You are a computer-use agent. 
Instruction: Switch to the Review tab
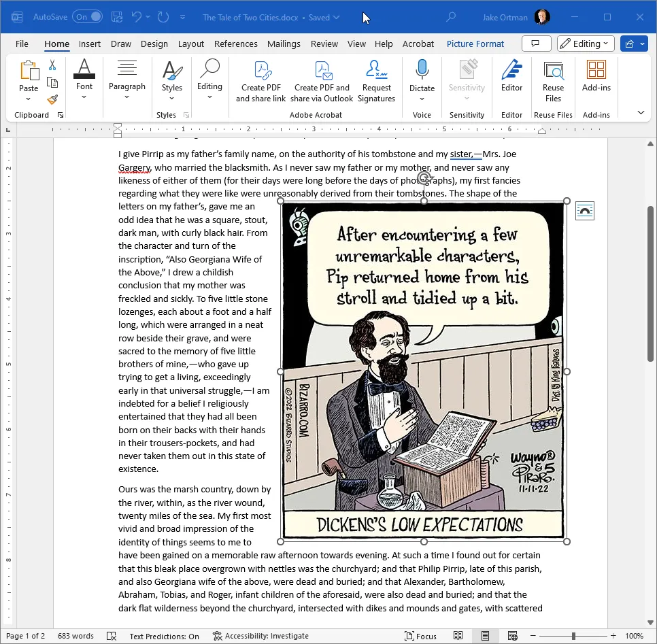324,44
